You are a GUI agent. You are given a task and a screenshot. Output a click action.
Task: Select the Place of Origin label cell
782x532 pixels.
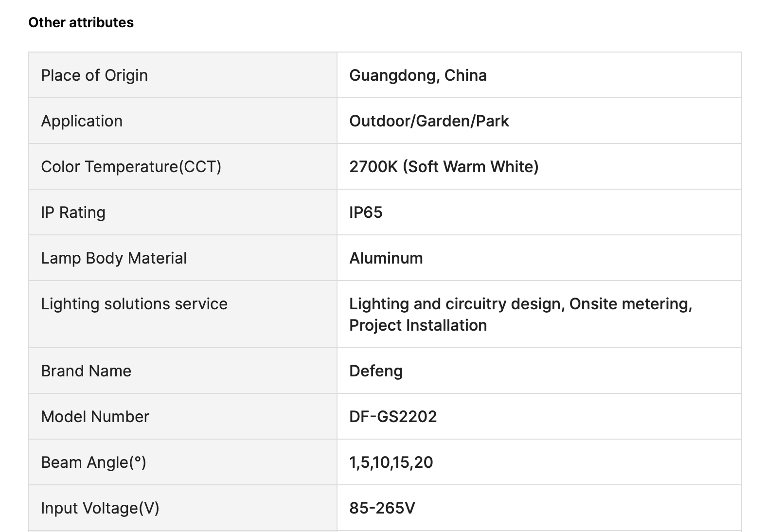[x=183, y=75]
